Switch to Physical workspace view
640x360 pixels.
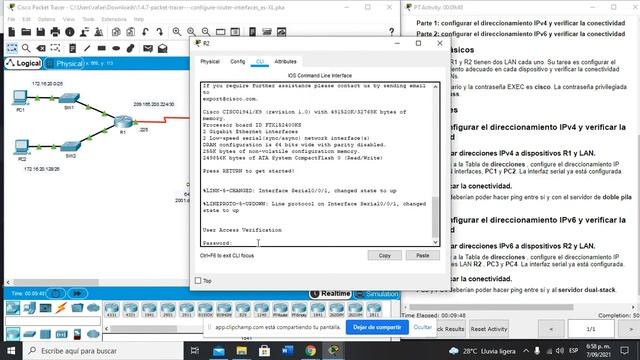64,64
